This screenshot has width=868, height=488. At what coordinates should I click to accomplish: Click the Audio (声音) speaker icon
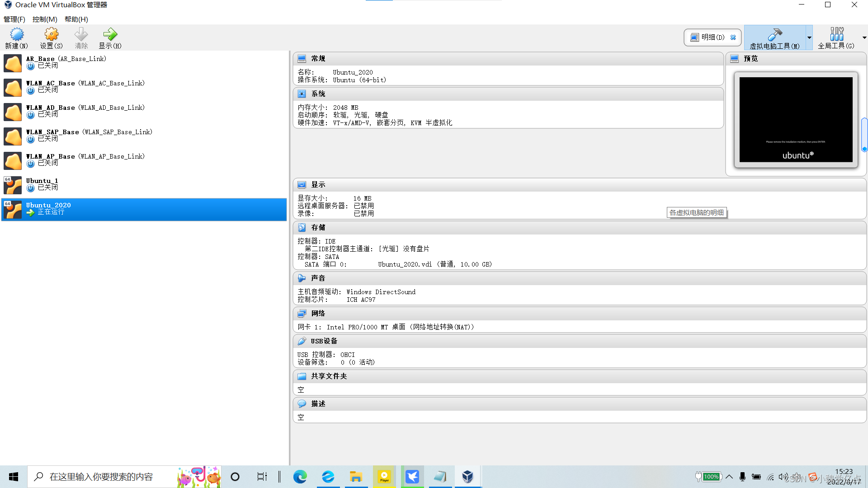(302, 278)
